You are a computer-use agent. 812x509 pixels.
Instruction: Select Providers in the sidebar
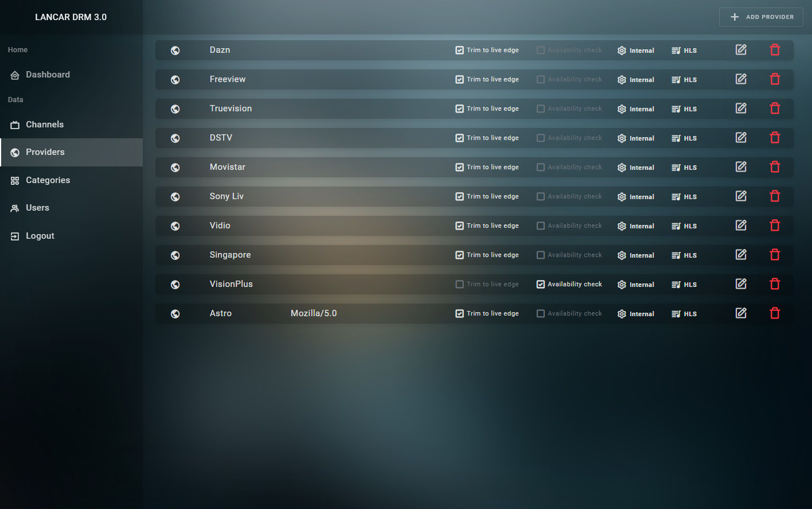(x=71, y=152)
